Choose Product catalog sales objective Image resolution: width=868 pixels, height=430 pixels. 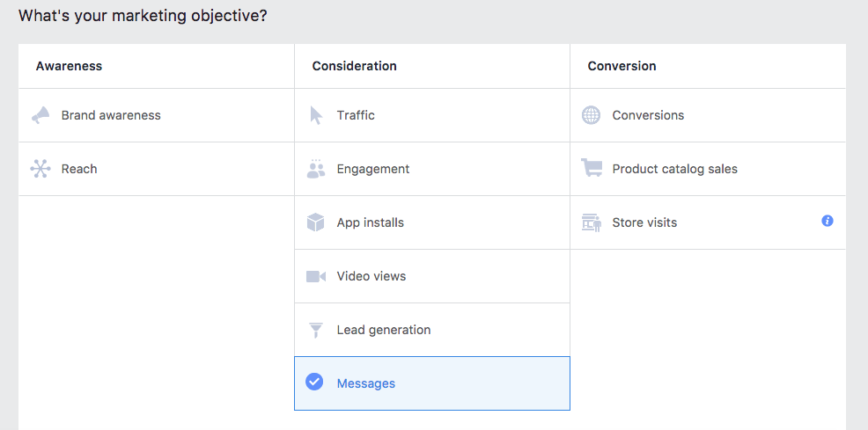(675, 169)
